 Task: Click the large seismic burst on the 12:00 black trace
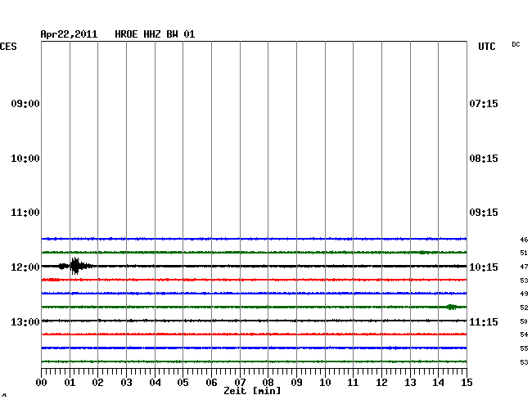[x=76, y=266]
